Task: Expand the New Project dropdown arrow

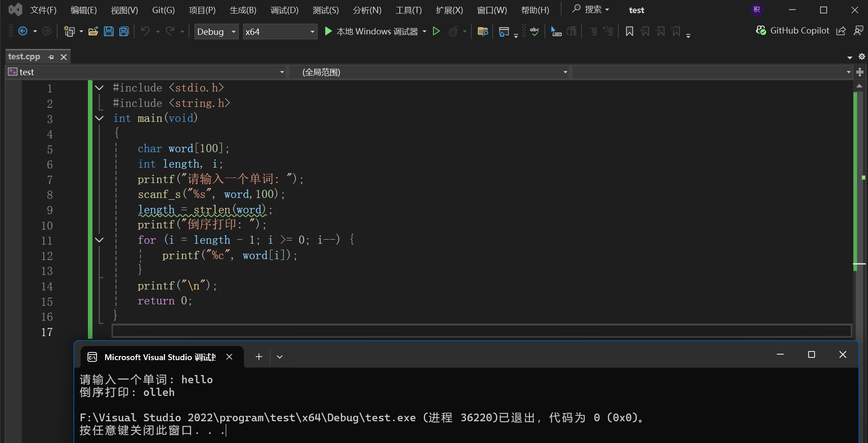Action: coord(81,31)
